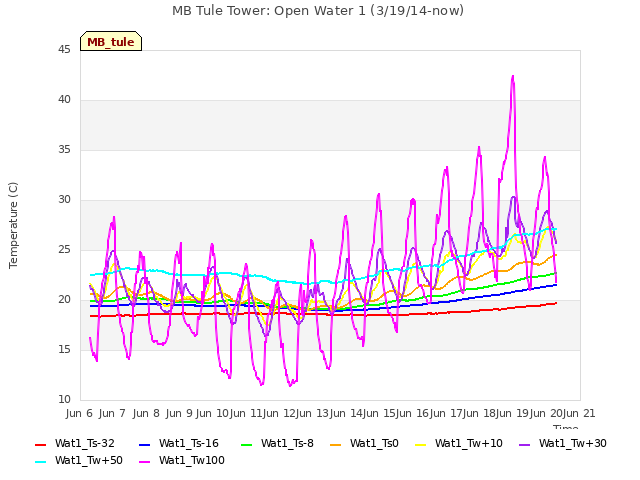Toggle the Wat1_Tw+50 legend entry

[x=79, y=461]
